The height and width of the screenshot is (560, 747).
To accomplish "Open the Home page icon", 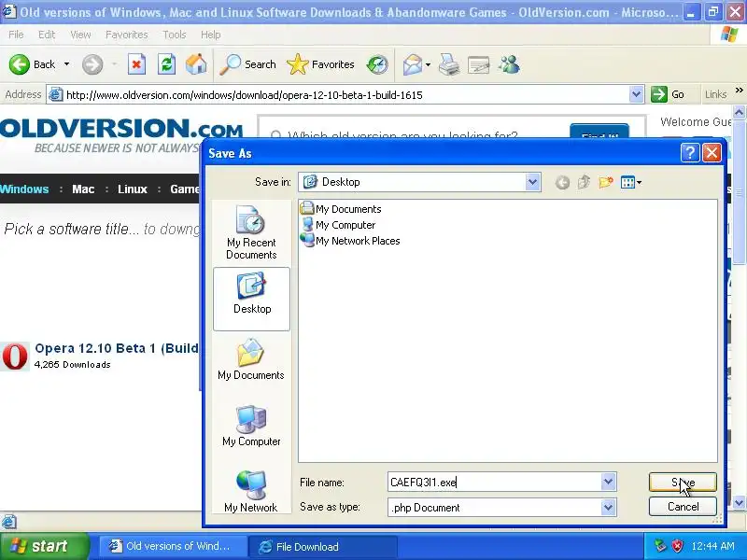I will 196,64.
